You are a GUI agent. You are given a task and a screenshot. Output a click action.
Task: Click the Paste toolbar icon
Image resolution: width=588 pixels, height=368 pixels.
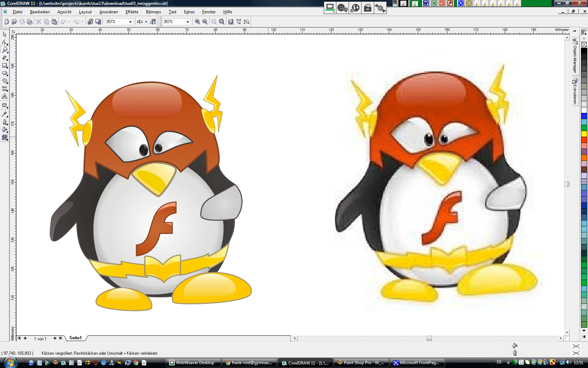tap(54, 22)
